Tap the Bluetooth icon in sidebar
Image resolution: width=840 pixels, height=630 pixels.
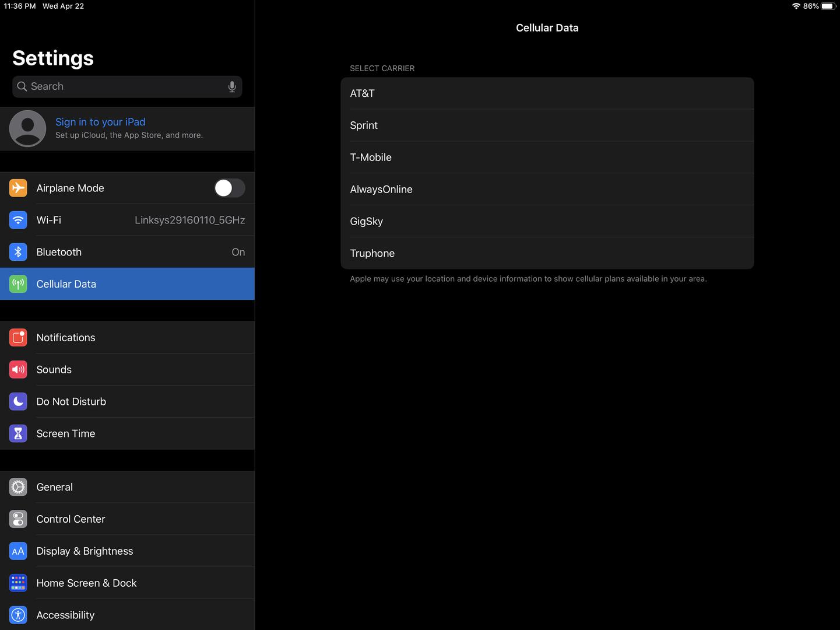click(18, 252)
